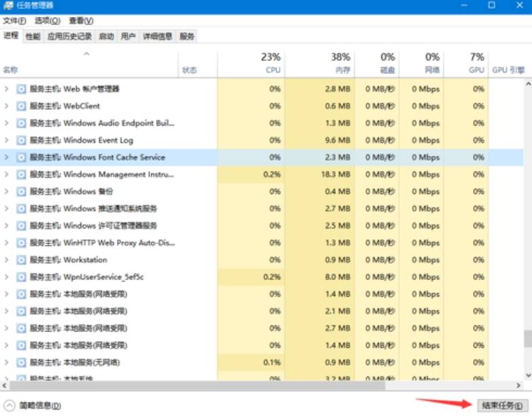This screenshot has height=417, width=532.
Task: Switch to the 性能 tab
Action: coord(33,37)
